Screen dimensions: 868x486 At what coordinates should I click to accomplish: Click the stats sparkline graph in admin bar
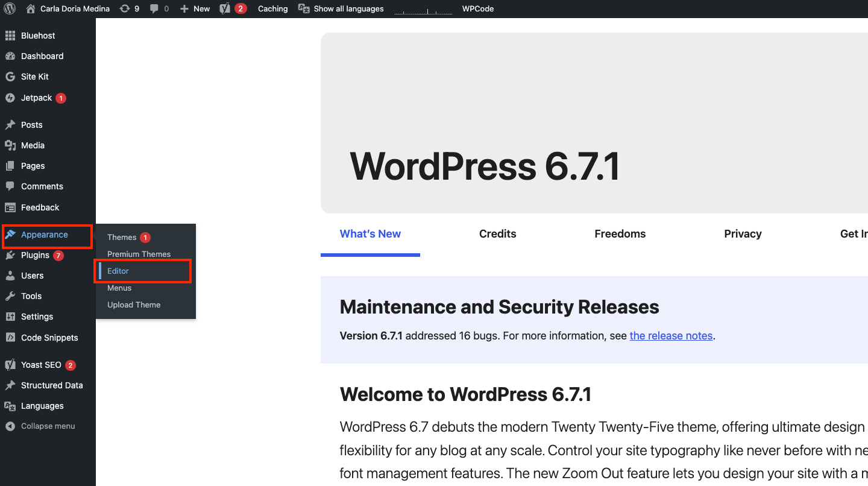pyautogui.click(x=423, y=10)
